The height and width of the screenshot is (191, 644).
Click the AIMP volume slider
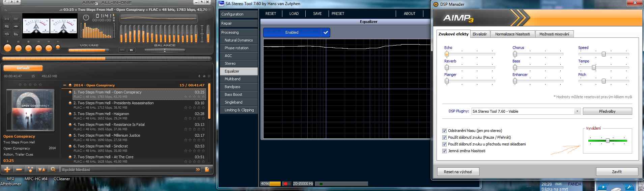click(x=89, y=50)
